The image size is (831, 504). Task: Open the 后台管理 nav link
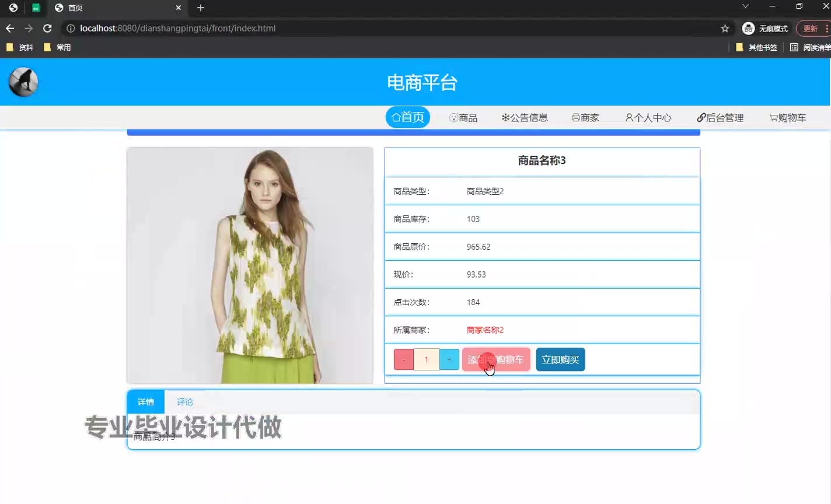click(720, 118)
